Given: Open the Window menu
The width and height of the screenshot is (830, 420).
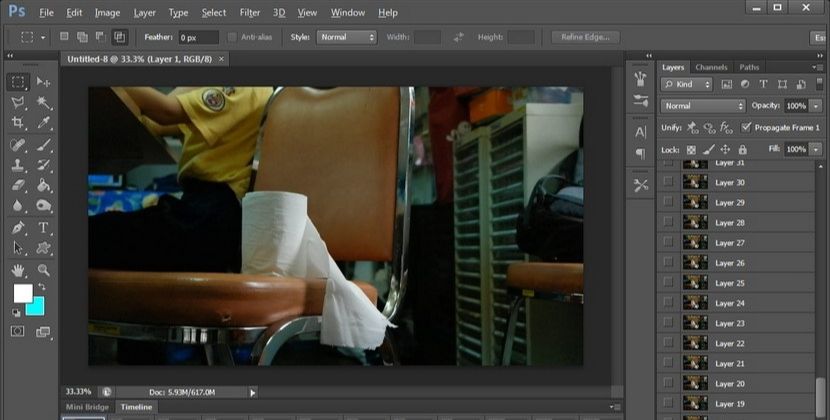Looking at the screenshot, I should (x=348, y=13).
